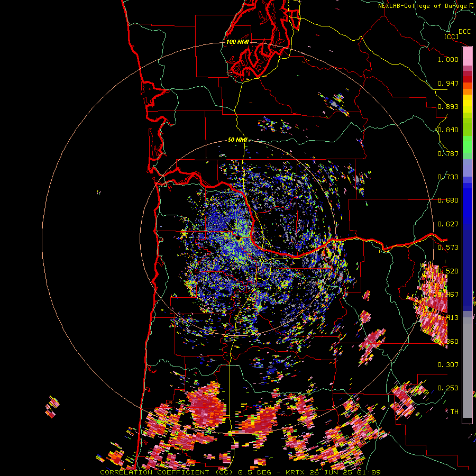476x476 pixels.
Task: Click the 50 NMI range ring label
Action: (x=237, y=140)
